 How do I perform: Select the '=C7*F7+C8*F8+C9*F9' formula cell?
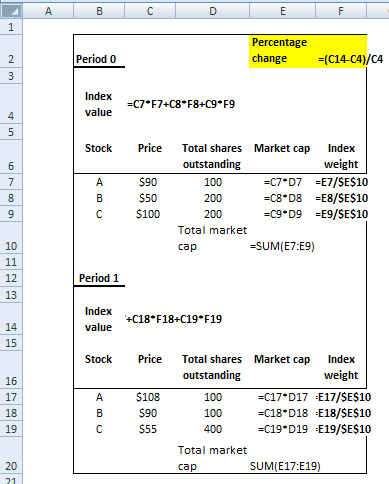181,104
